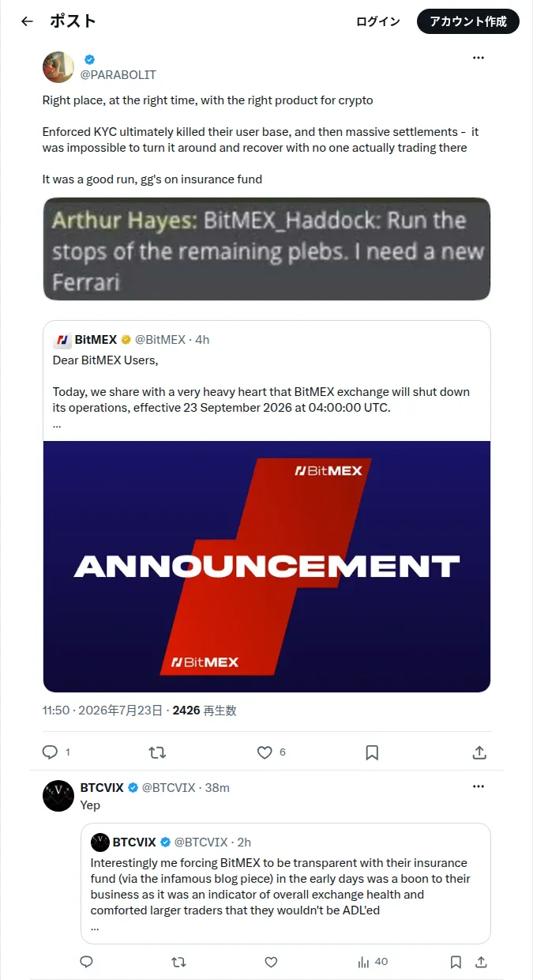Screen dimensions: 533x980
Task: Open more options on BTCVIX's reply
Action: [479, 787]
